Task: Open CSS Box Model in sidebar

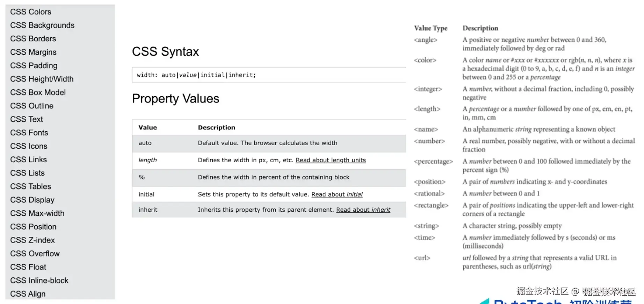Action: (38, 92)
